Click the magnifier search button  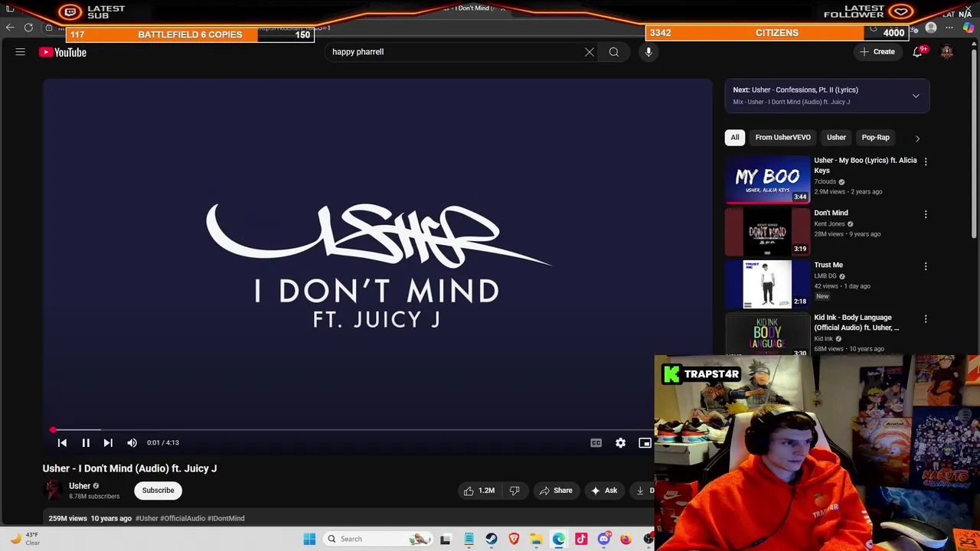614,52
